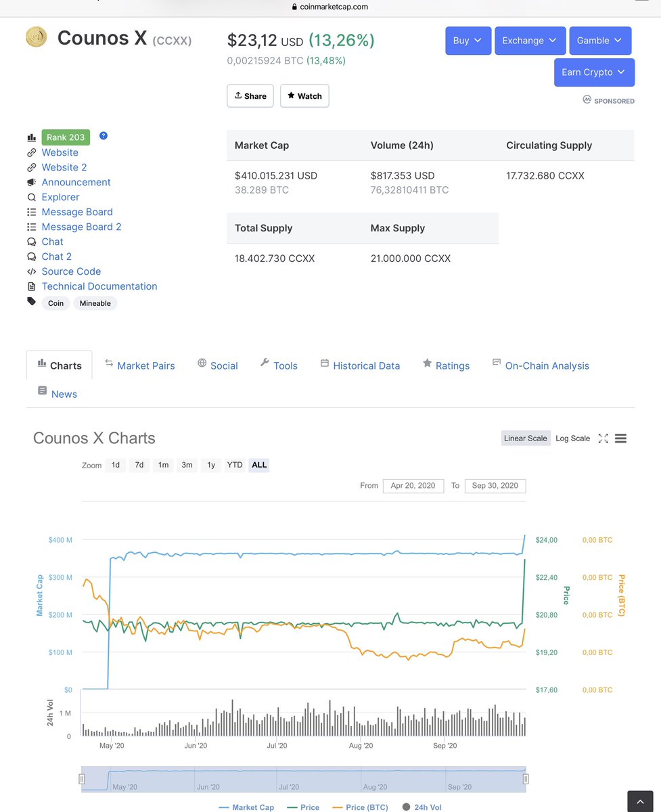Click the Rank 203 badge
The width and height of the screenshot is (661, 812).
pos(66,137)
